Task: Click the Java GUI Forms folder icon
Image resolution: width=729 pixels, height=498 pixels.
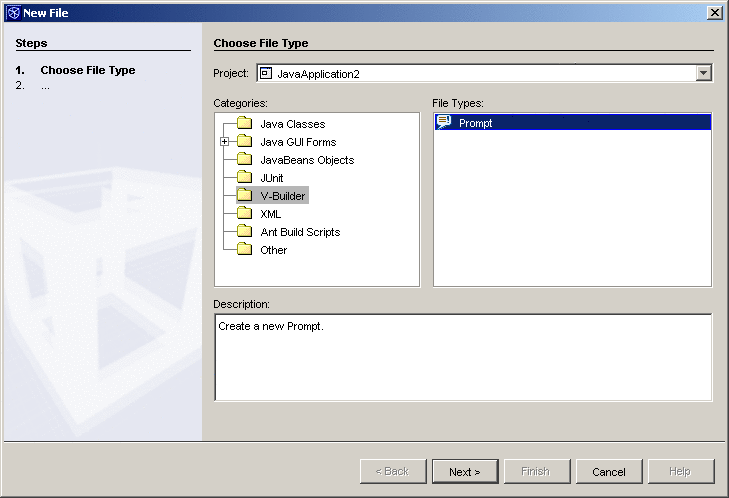Action: pyautogui.click(x=244, y=142)
